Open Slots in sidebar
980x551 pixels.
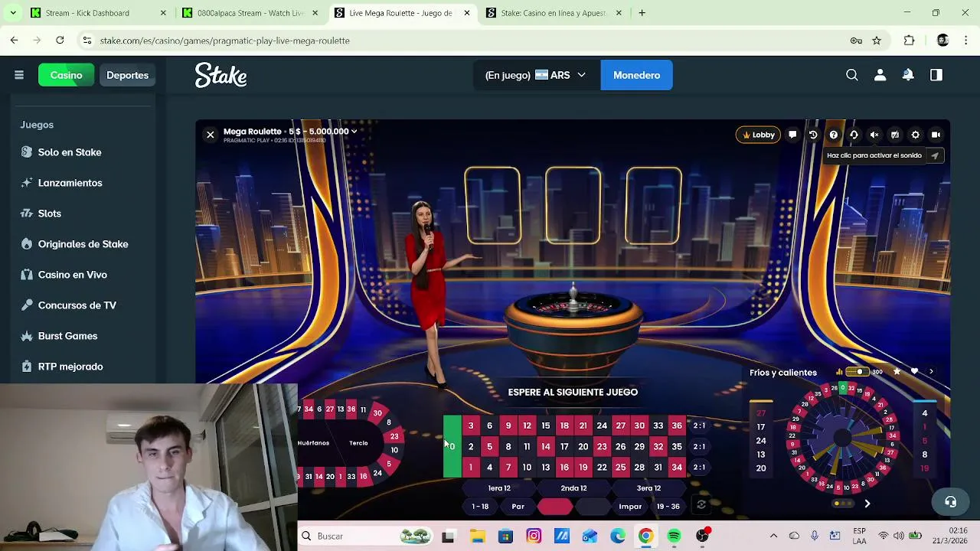50,214
